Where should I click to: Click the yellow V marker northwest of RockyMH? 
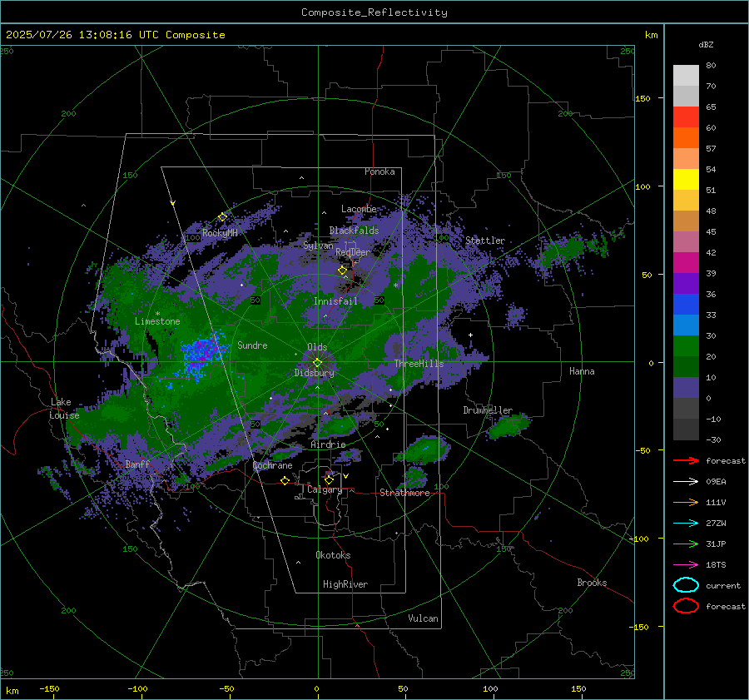[x=173, y=203]
